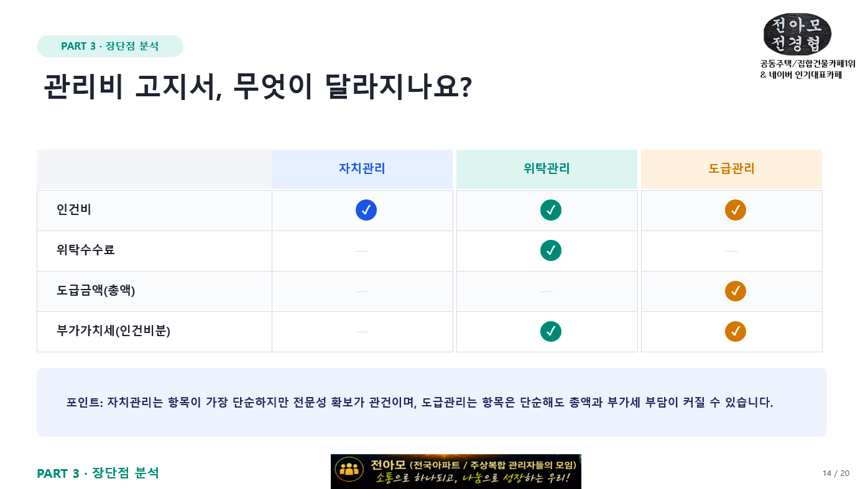Click the green checkmark for 위탁관리 인건비
Screen dimensions: 868x489
[551, 210]
